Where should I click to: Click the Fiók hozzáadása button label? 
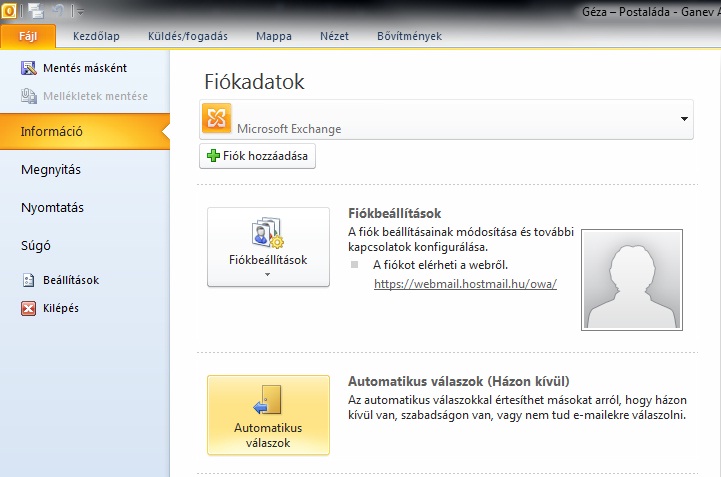[265, 156]
